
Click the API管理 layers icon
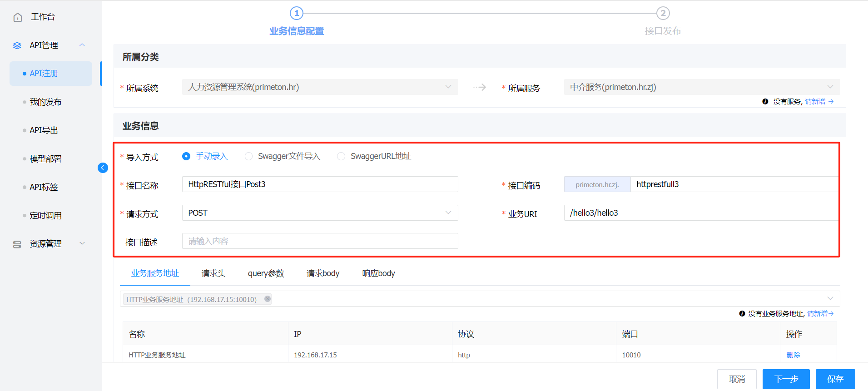[x=17, y=45]
